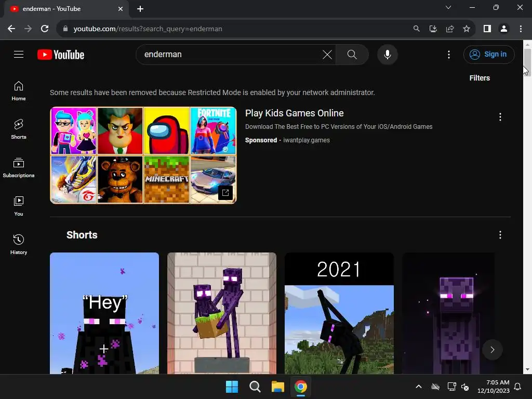Open the YouTube hamburger guide menu
Screen dimensions: 532x399
pyautogui.click(x=19, y=54)
